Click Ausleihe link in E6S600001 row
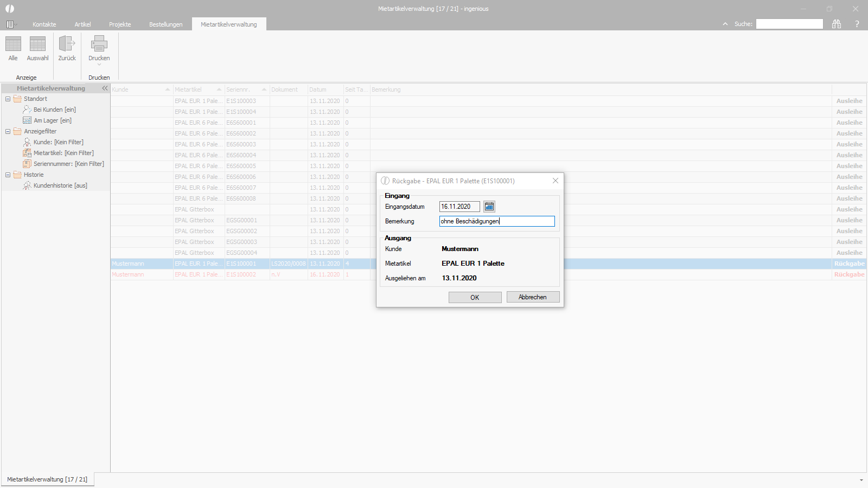The image size is (868, 488). 850,123
